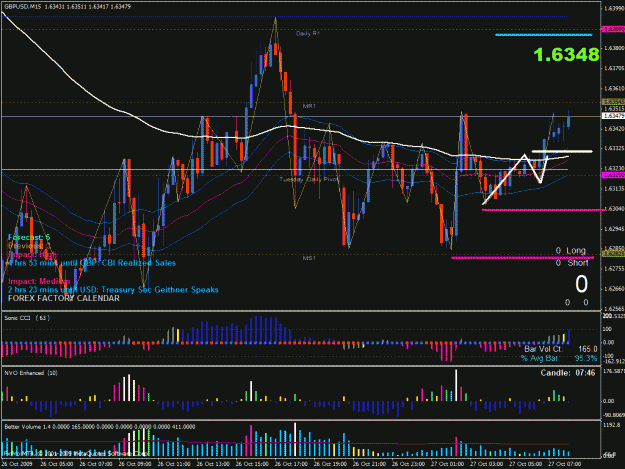Click the 27 Oct 05:00 time label
The height and width of the screenshot is (469, 625).
(x=525, y=464)
